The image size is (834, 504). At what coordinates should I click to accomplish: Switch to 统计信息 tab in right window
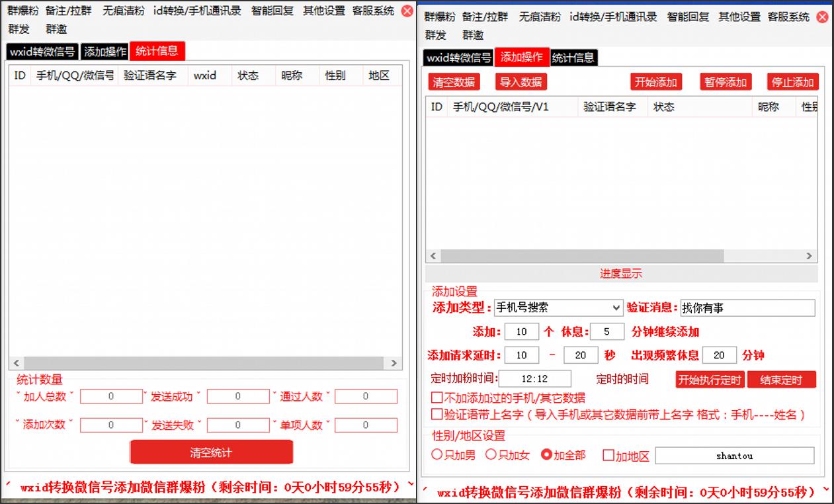click(x=573, y=58)
